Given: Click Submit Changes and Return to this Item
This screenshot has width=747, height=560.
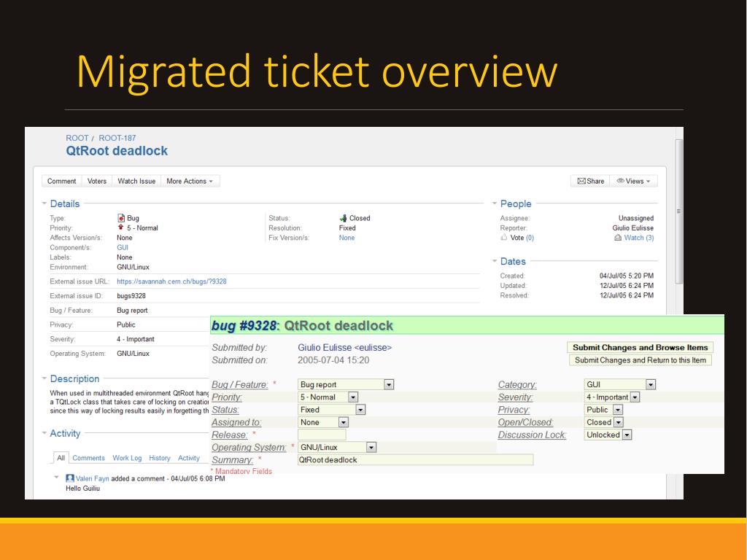Looking at the screenshot, I should click(x=640, y=360).
